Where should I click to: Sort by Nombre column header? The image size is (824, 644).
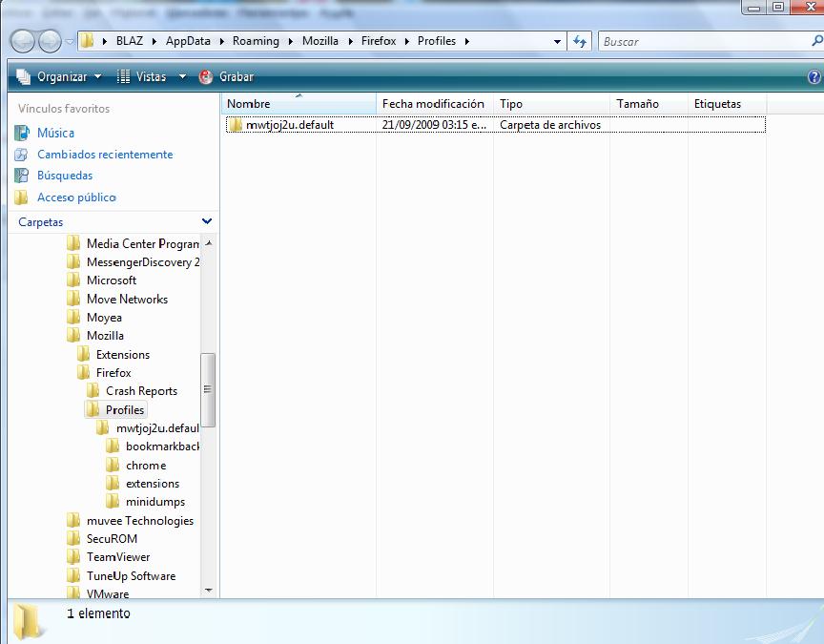[x=249, y=103]
